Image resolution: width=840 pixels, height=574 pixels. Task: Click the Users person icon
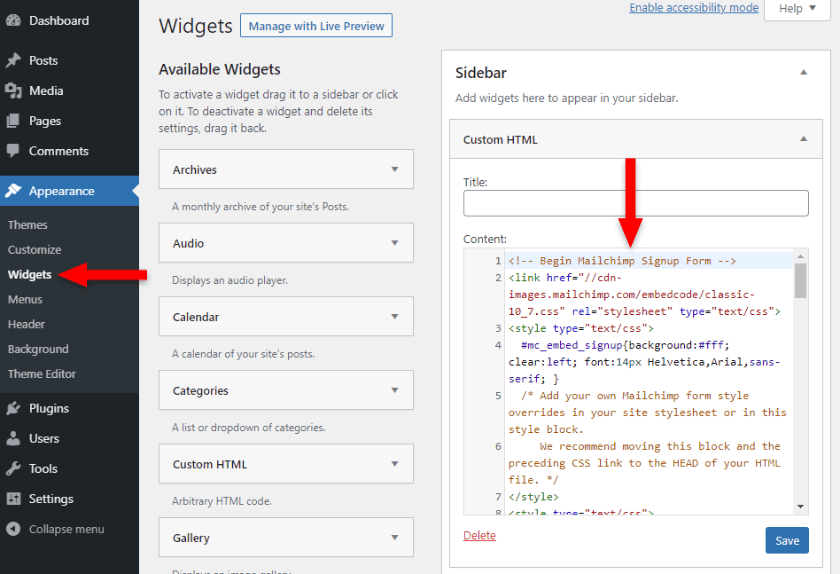pyautogui.click(x=13, y=438)
